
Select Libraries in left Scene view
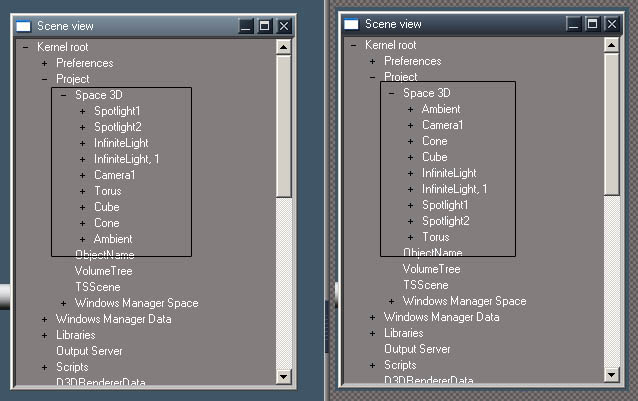[76, 335]
